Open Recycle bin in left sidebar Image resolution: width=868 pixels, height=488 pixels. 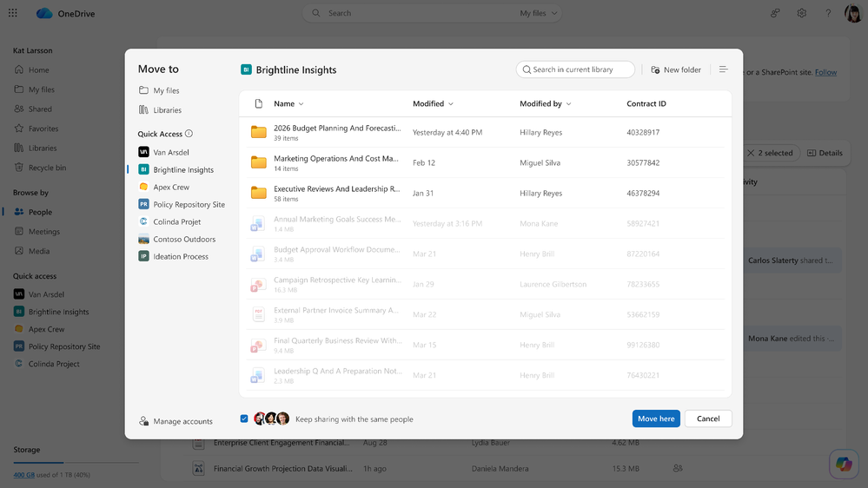(40, 168)
